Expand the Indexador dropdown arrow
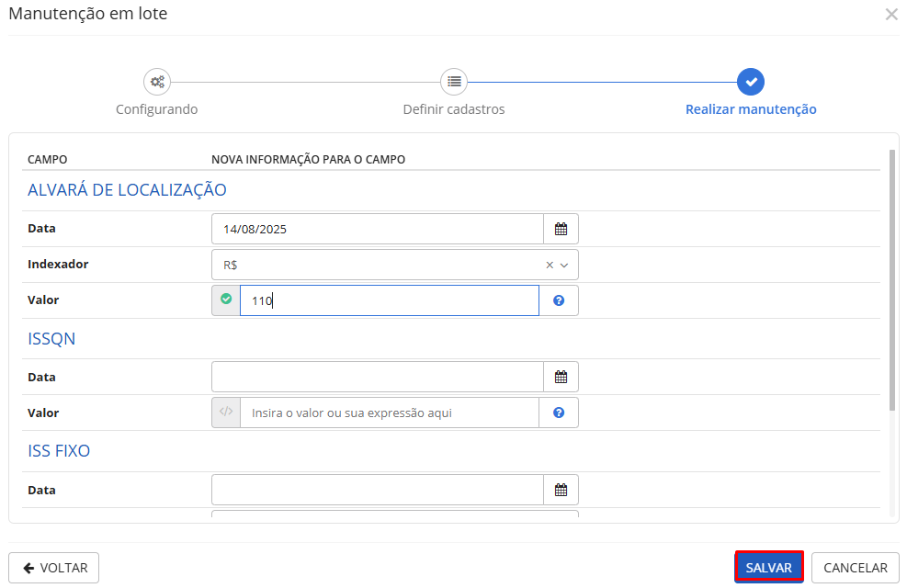907x588 pixels. (x=564, y=265)
